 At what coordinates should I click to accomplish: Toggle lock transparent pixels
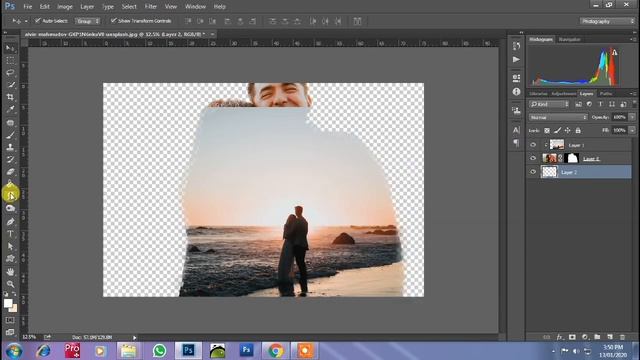[547, 131]
